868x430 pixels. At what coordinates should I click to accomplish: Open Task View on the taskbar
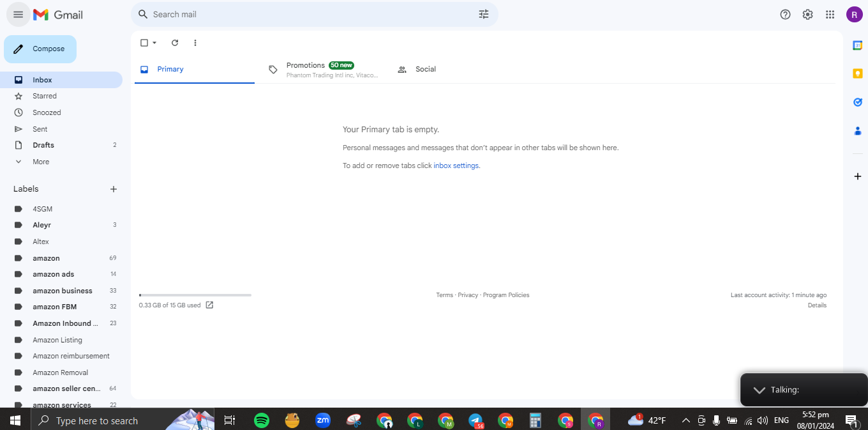click(x=230, y=420)
